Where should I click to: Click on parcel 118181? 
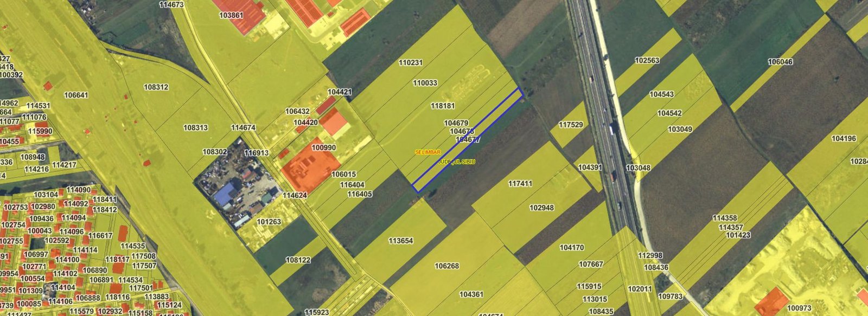pos(443,106)
